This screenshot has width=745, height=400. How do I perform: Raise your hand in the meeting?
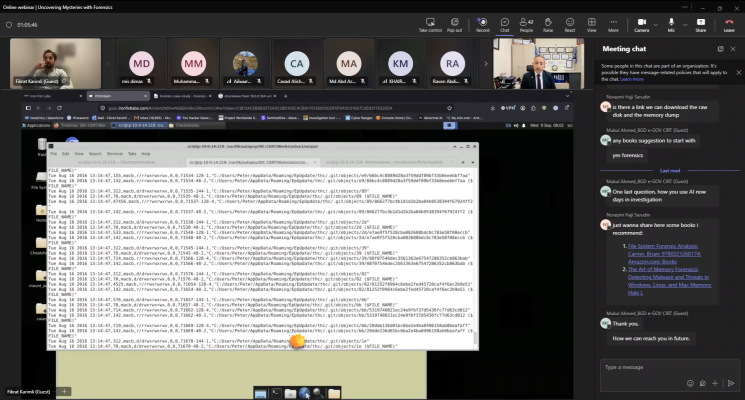tap(548, 25)
